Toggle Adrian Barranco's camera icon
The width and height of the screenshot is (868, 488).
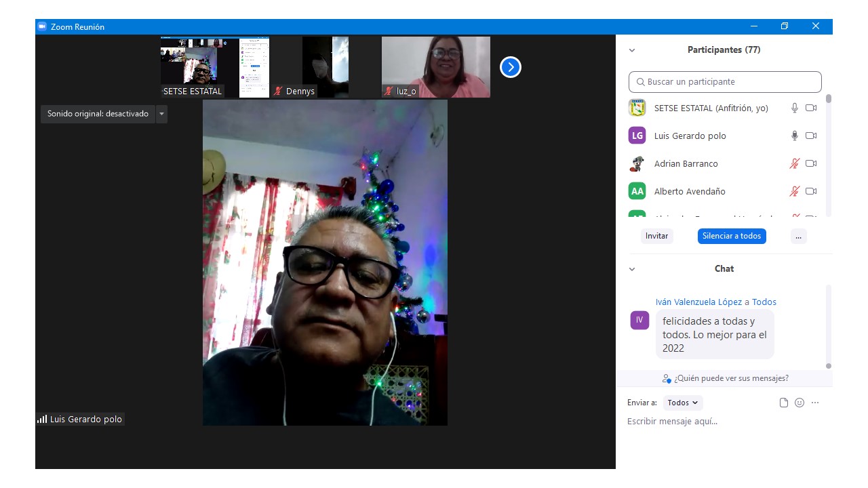pyautogui.click(x=811, y=163)
